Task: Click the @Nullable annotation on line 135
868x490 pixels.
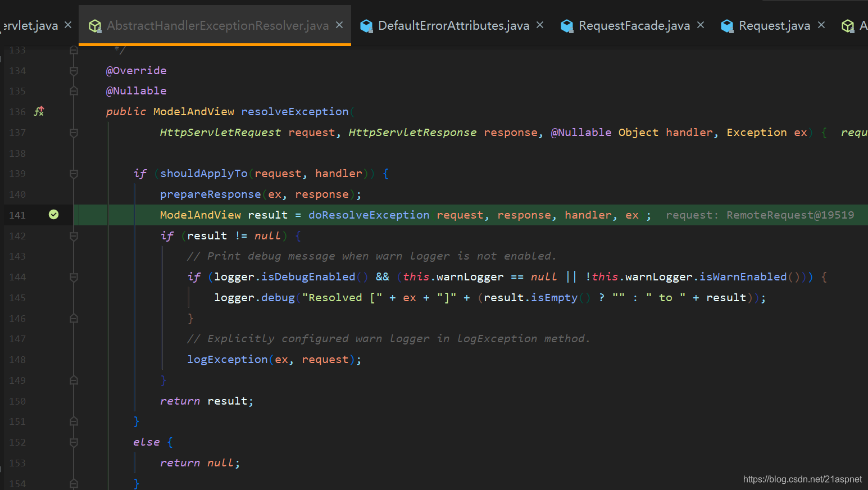Action: 137,91
